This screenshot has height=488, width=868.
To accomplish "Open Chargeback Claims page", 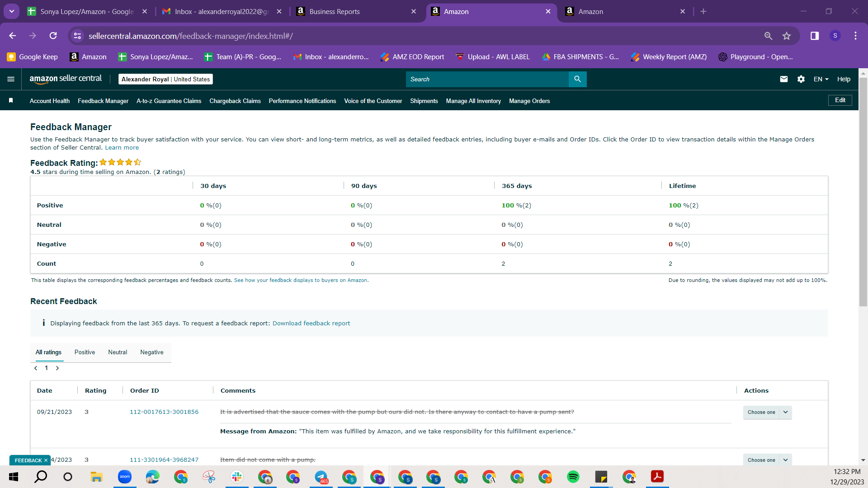I will (235, 101).
